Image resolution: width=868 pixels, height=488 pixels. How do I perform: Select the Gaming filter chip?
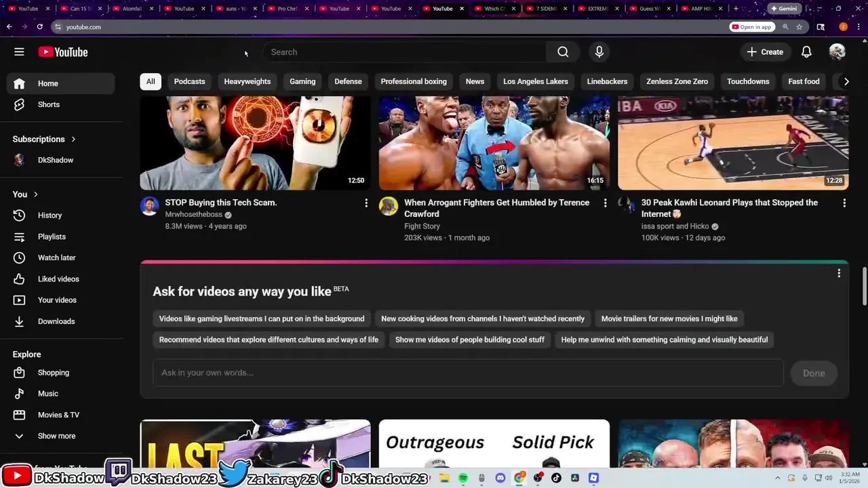(x=302, y=81)
